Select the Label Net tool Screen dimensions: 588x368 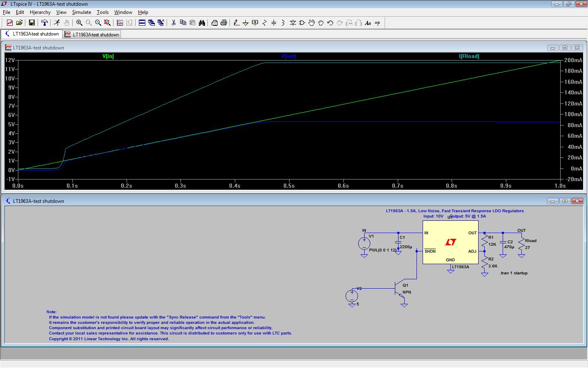tap(255, 23)
